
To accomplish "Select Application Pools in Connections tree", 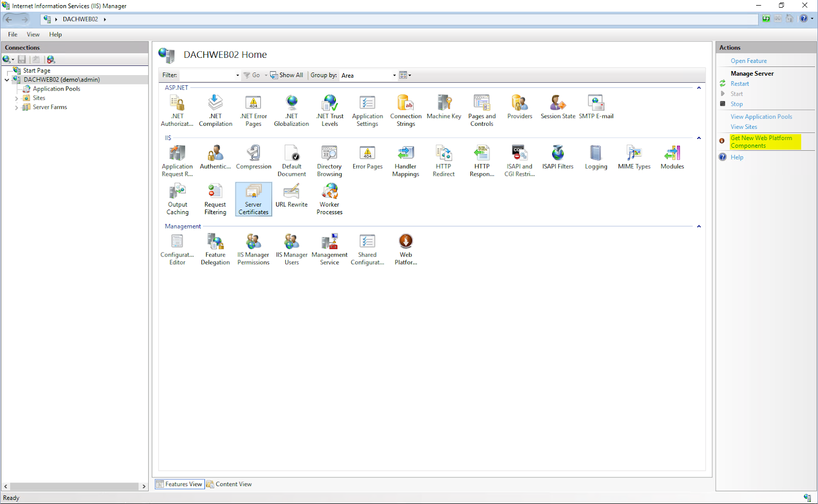I will point(56,89).
